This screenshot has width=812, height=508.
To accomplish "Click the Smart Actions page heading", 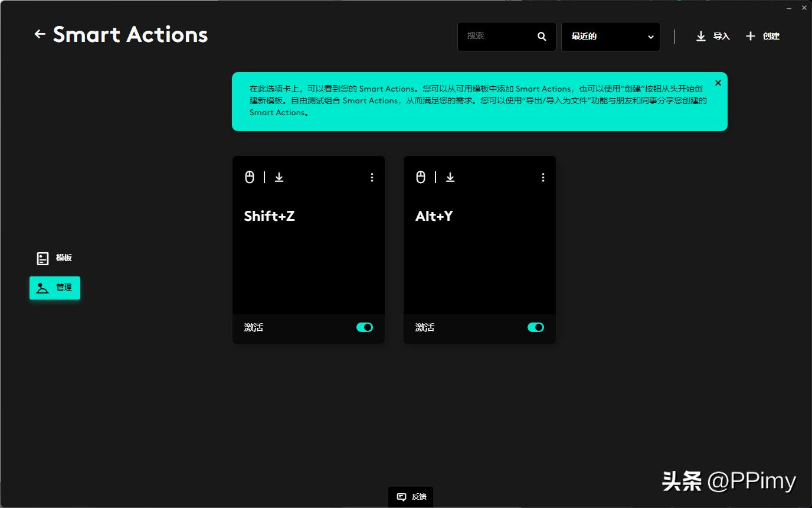I will (x=130, y=35).
